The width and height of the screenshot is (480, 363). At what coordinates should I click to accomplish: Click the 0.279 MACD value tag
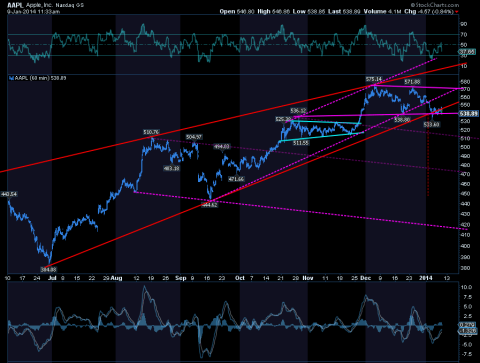[467, 325]
